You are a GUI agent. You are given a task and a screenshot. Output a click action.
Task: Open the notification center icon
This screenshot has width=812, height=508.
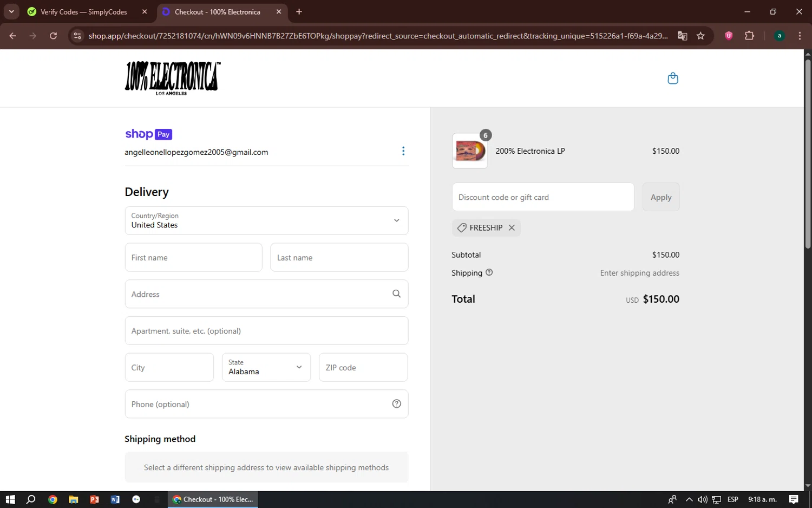(794, 499)
